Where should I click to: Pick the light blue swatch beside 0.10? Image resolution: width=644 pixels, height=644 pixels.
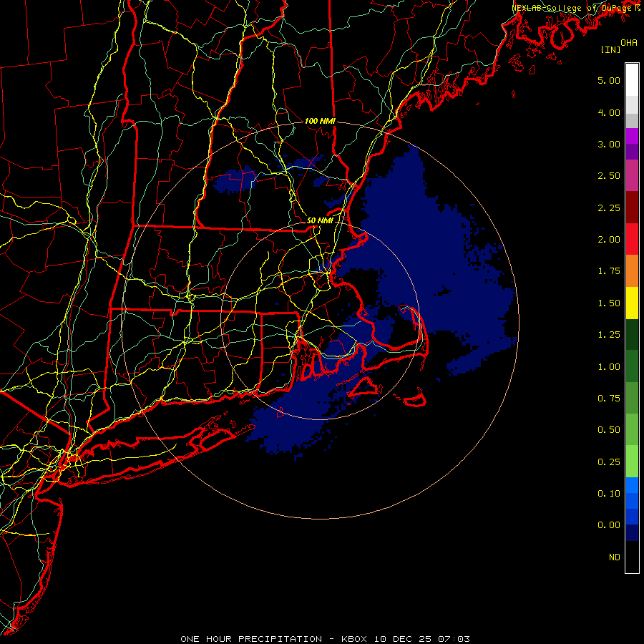[x=632, y=485]
